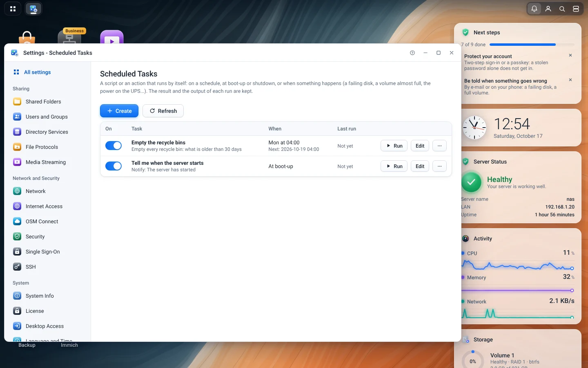Viewport: 588px width, 368px height.
Task: Create a new scheduled task
Action: click(119, 111)
